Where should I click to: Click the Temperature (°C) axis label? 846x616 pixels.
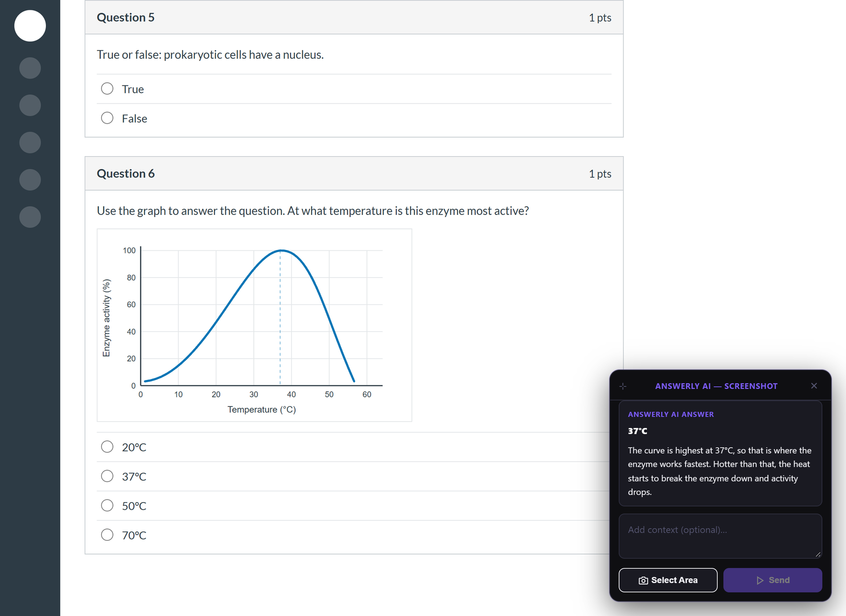pos(262,409)
